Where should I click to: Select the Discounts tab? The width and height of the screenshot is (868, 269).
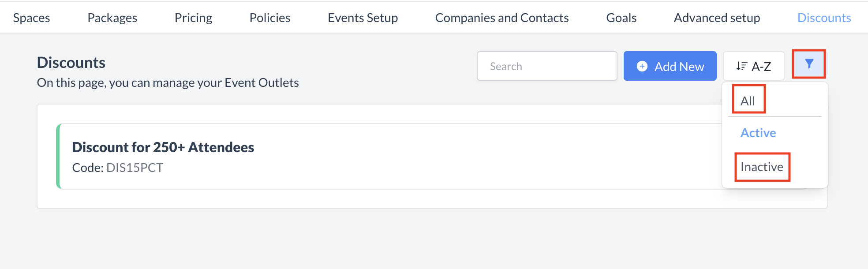pyautogui.click(x=824, y=18)
